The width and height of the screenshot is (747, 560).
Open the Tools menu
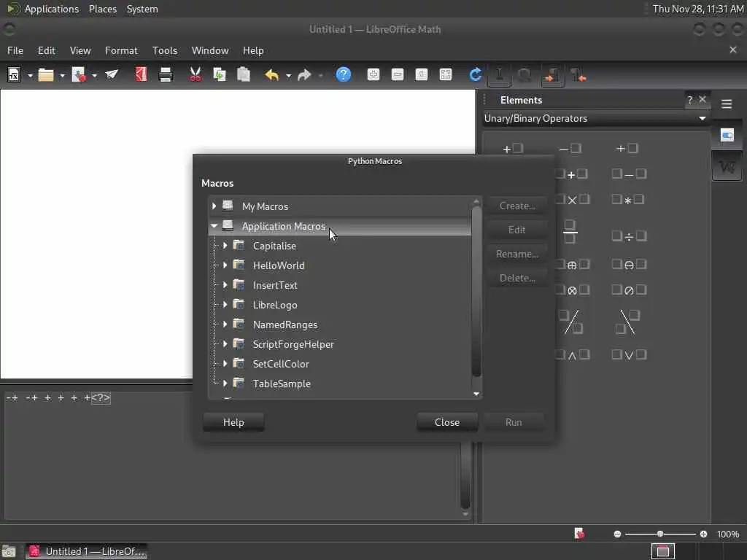click(x=165, y=50)
